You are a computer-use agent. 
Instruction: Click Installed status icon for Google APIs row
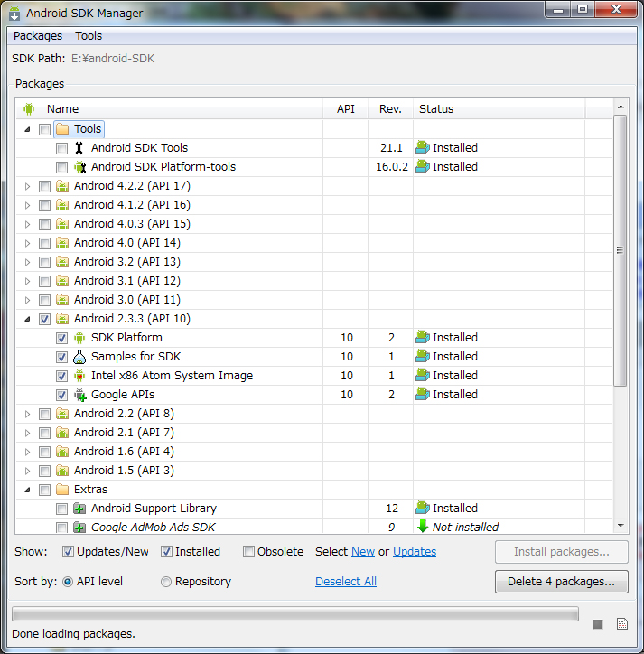pyautogui.click(x=423, y=394)
